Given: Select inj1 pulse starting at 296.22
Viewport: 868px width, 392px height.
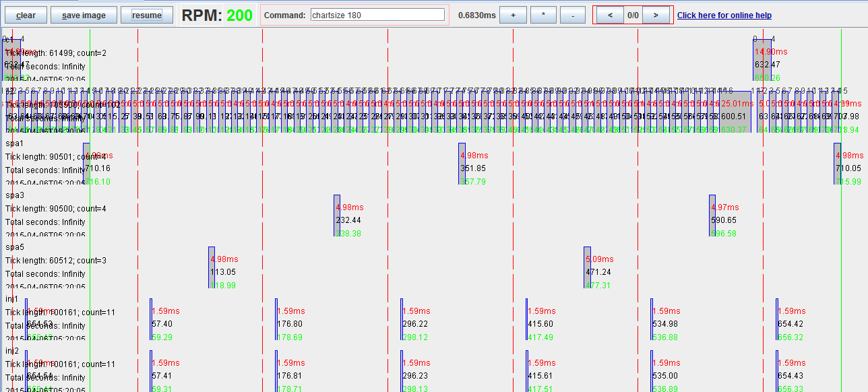Looking at the screenshot, I should [401, 319].
